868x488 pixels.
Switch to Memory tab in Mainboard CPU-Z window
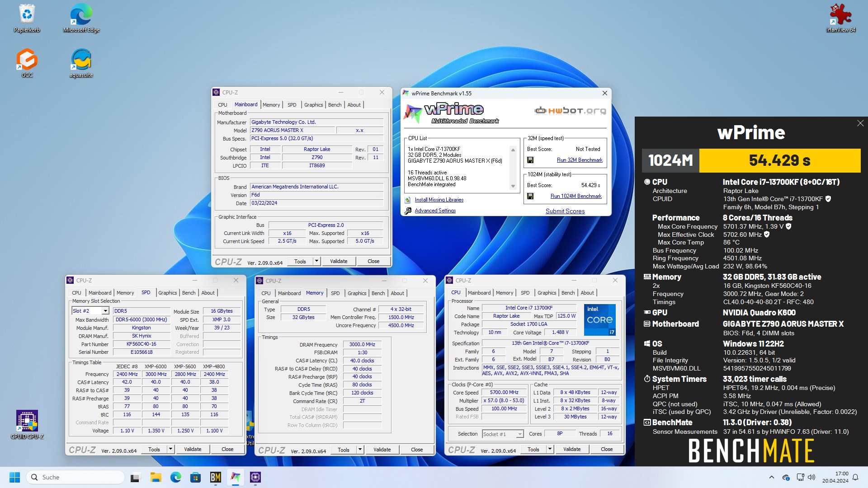coord(271,105)
